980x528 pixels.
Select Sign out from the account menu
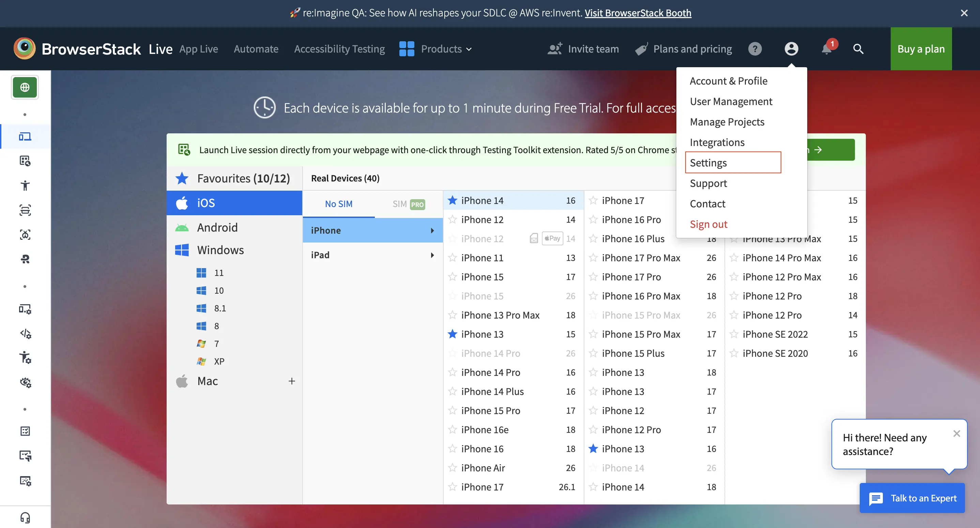708,224
